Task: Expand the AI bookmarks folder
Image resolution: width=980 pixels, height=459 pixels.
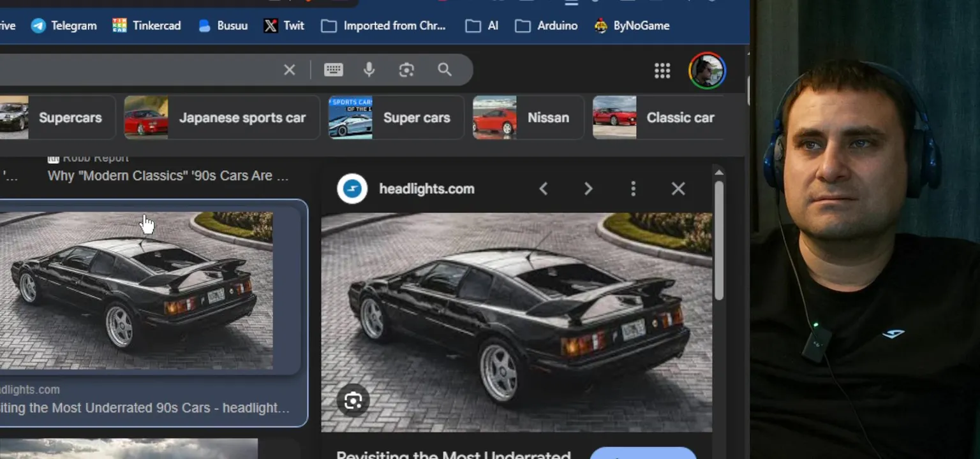Action: click(482, 25)
